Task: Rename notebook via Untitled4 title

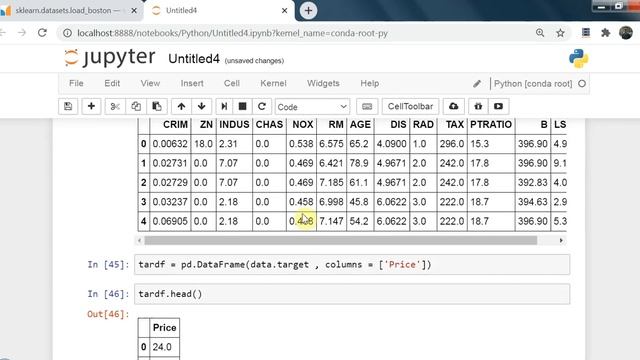Action: (x=194, y=59)
